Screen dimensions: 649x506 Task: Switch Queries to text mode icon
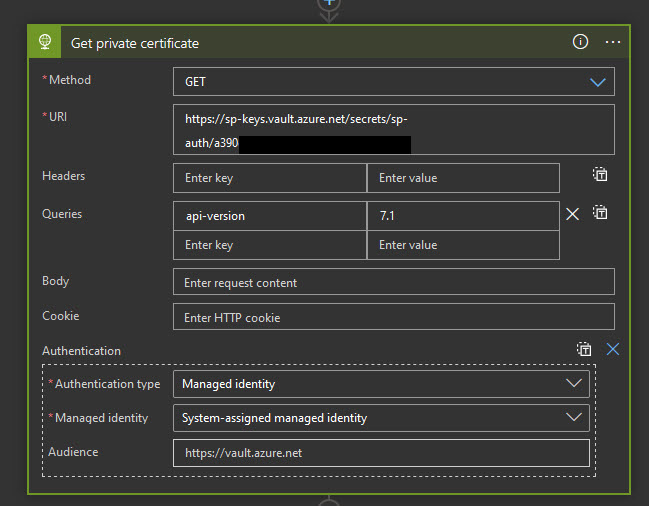click(x=600, y=213)
